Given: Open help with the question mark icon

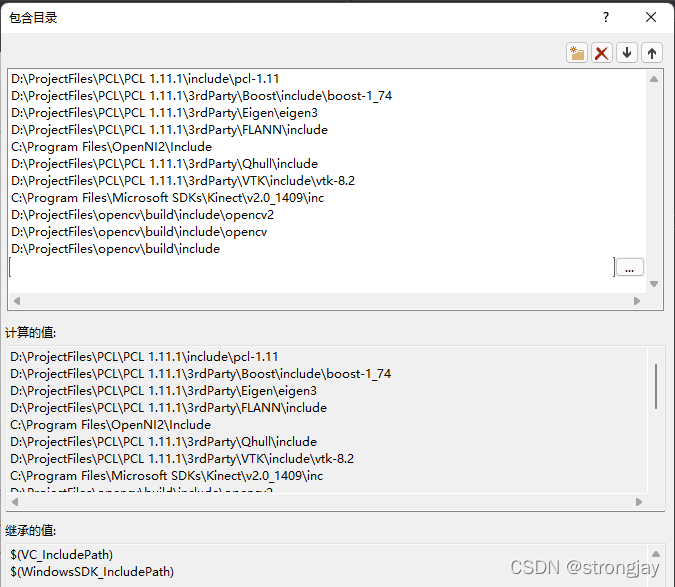Looking at the screenshot, I should point(606,17).
